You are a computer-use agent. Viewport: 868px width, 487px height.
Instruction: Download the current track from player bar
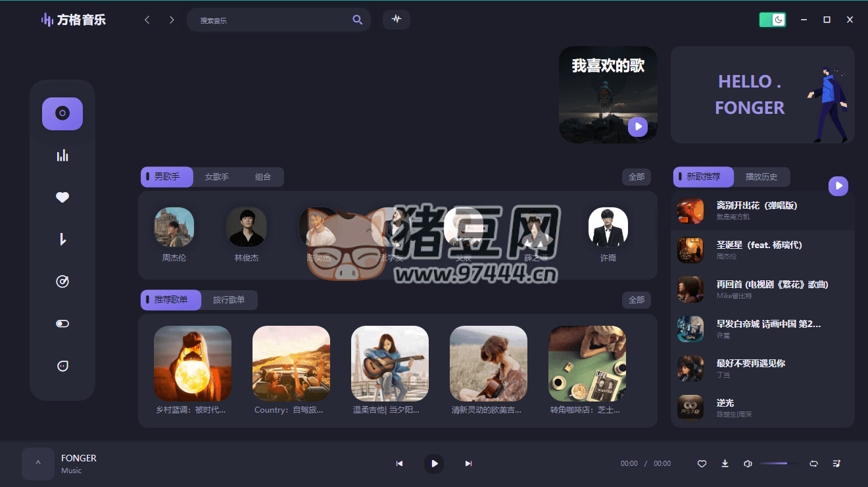(725, 463)
